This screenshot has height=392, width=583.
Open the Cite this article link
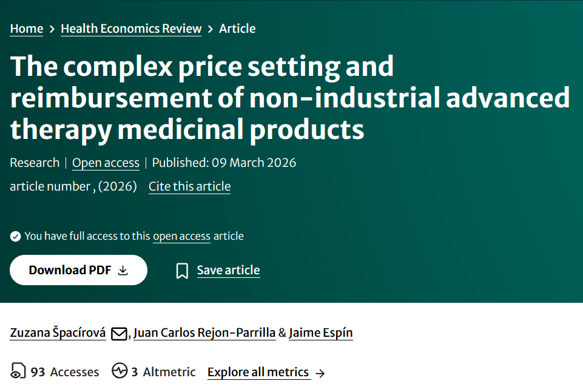point(189,186)
